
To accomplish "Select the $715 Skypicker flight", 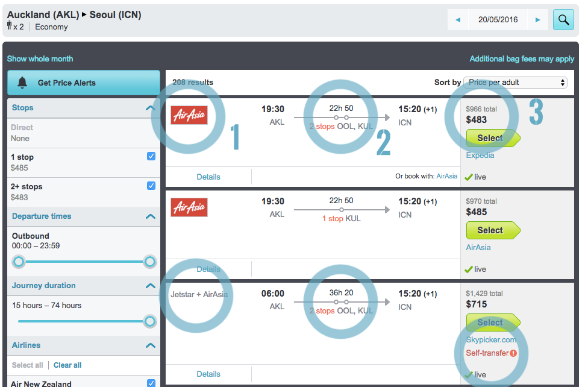I will 493,322.
